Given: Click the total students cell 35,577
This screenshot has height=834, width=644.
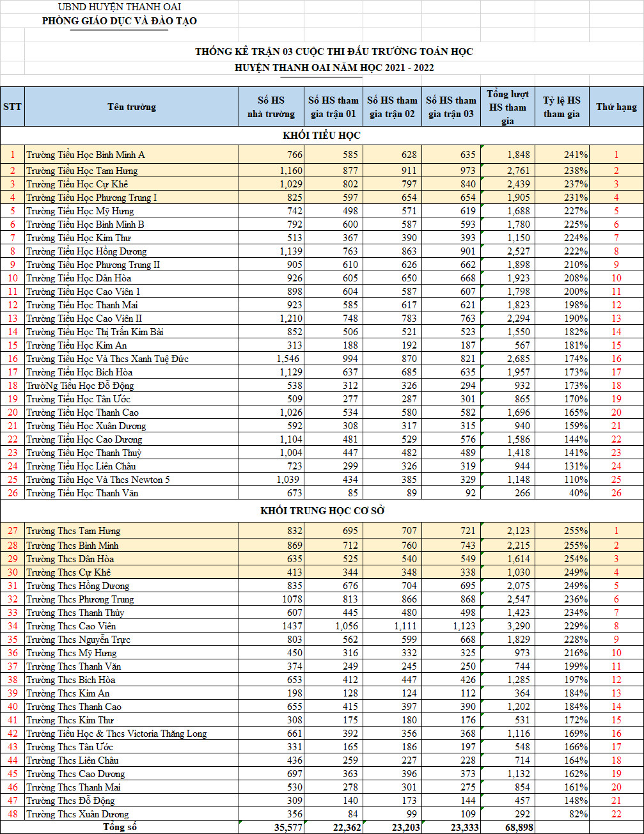Looking at the screenshot, I should (271, 827).
